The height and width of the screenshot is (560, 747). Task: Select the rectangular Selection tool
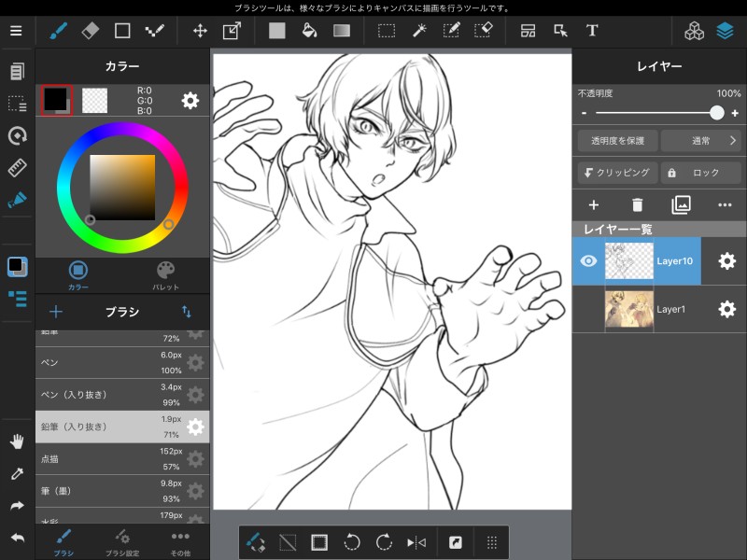[387, 31]
